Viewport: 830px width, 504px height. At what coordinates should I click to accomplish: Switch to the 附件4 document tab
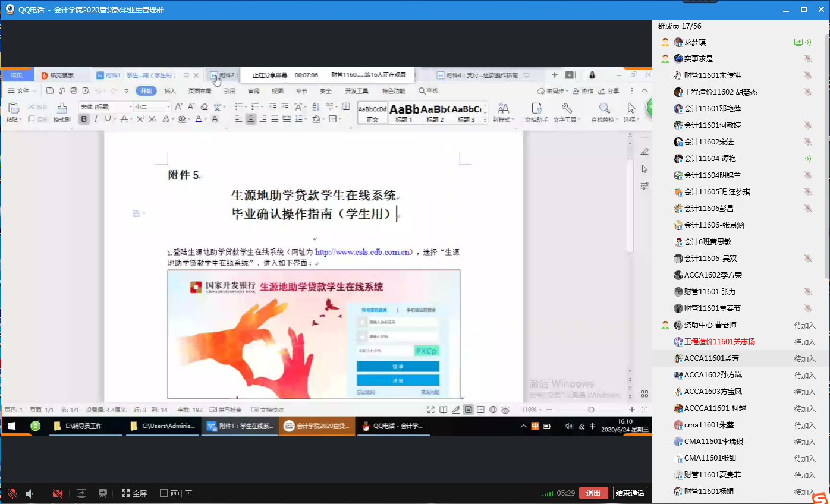coord(477,75)
